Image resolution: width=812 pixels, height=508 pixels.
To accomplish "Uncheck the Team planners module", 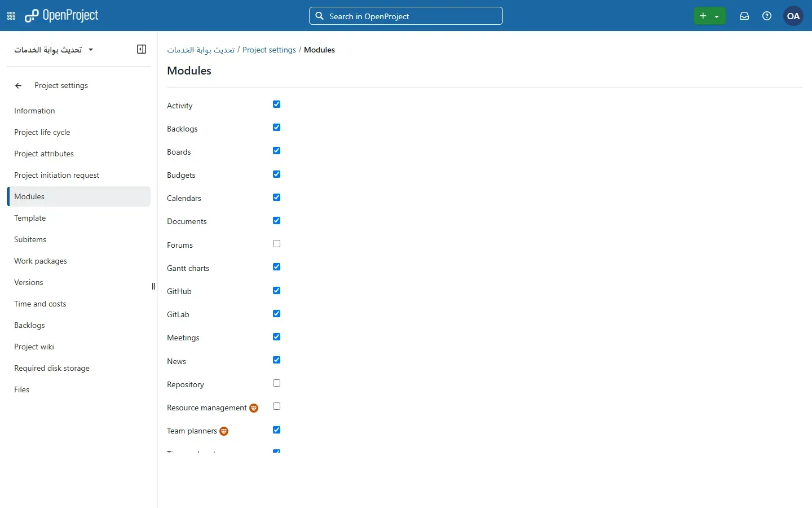I will tap(276, 430).
